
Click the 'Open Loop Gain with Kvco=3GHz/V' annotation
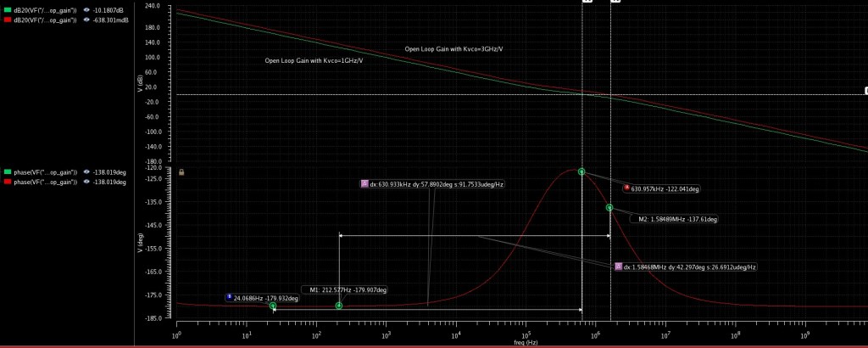pyautogui.click(x=453, y=48)
